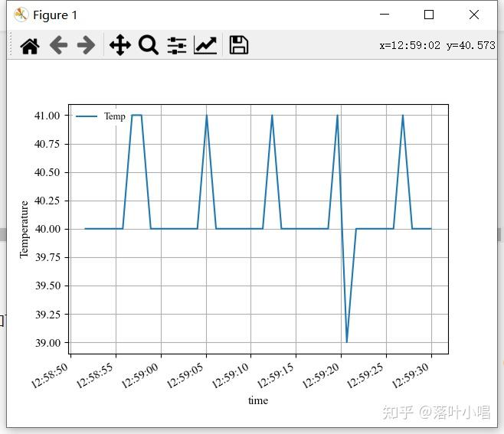The width and height of the screenshot is (504, 434).
Task: Click the Temperature y-axis label
Action: (24, 230)
